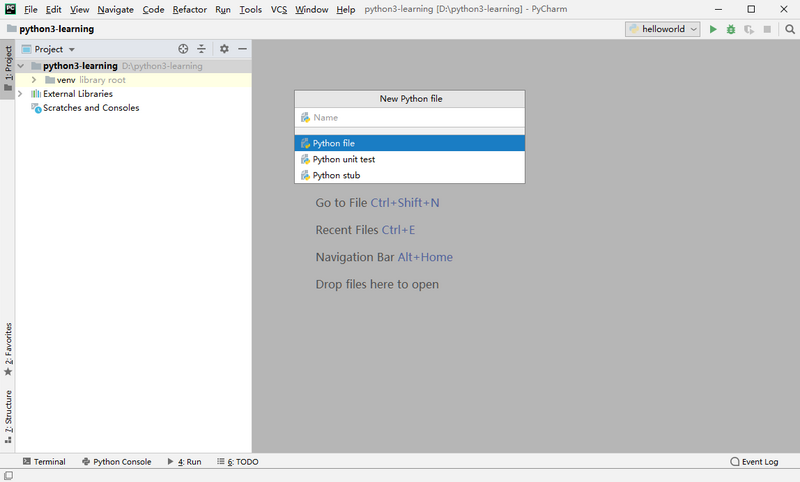Open the Terminal tool window
Viewport: 800px width, 482px height.
[x=44, y=462]
